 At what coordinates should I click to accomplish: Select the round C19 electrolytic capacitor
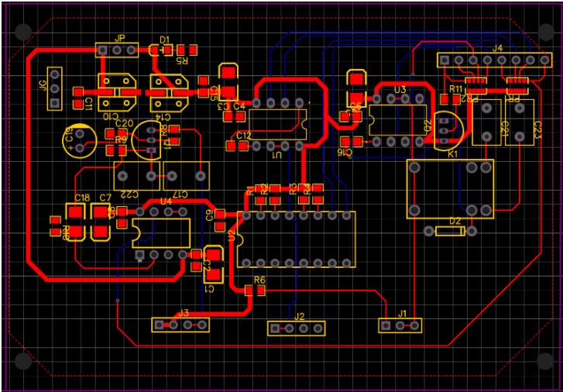tap(79, 139)
